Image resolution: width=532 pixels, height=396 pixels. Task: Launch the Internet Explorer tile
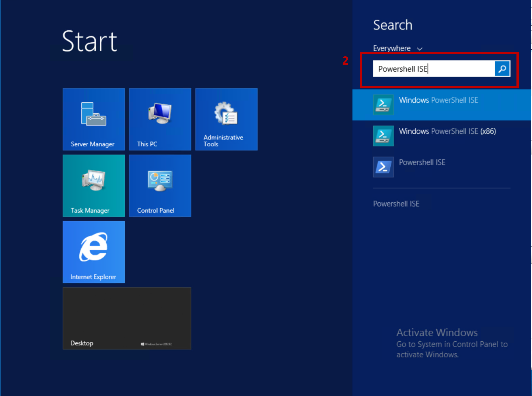pyautogui.click(x=94, y=252)
